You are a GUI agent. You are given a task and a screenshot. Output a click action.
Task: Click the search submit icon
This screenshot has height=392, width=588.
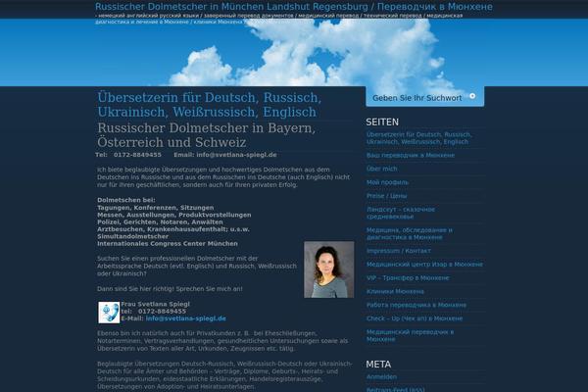click(x=472, y=96)
